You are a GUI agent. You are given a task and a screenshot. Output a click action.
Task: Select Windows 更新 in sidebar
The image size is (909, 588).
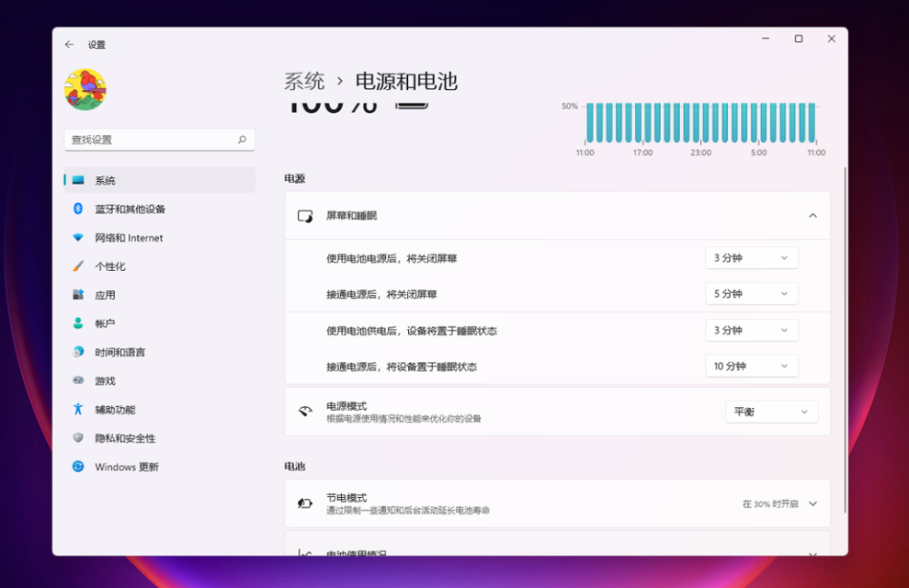click(x=160, y=467)
